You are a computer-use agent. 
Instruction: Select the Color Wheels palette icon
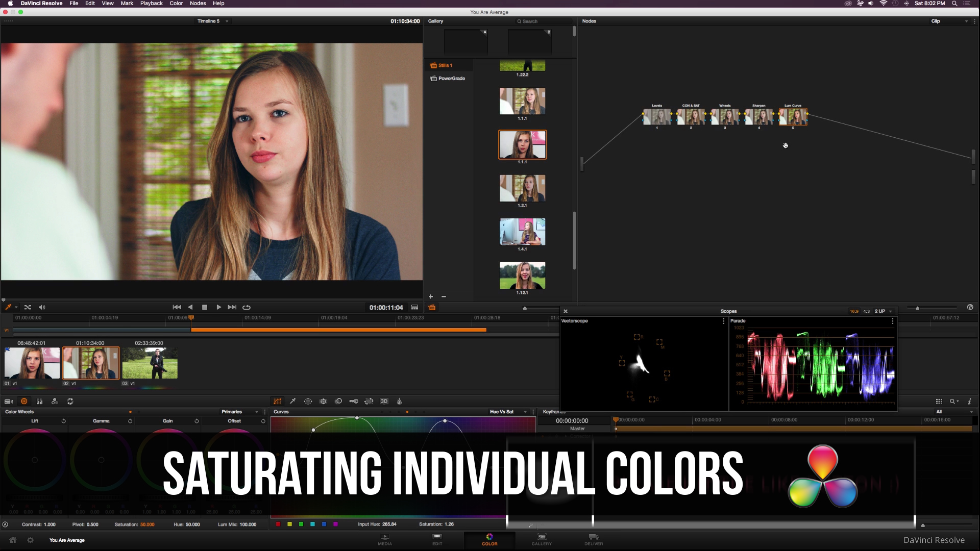click(x=24, y=402)
